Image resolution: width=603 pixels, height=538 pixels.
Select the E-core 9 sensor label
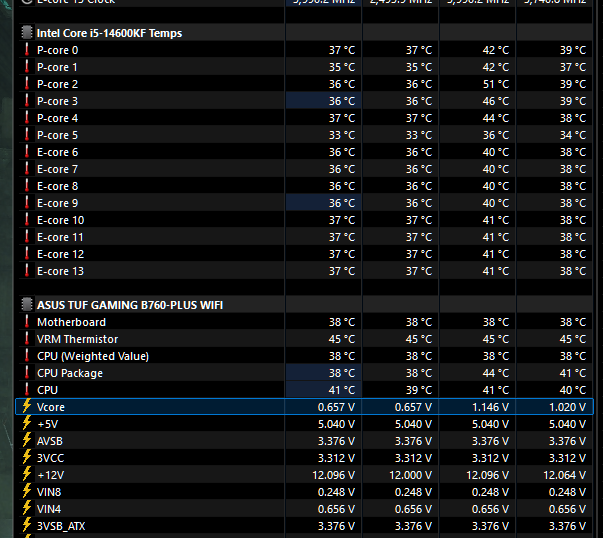pyautogui.click(x=57, y=203)
